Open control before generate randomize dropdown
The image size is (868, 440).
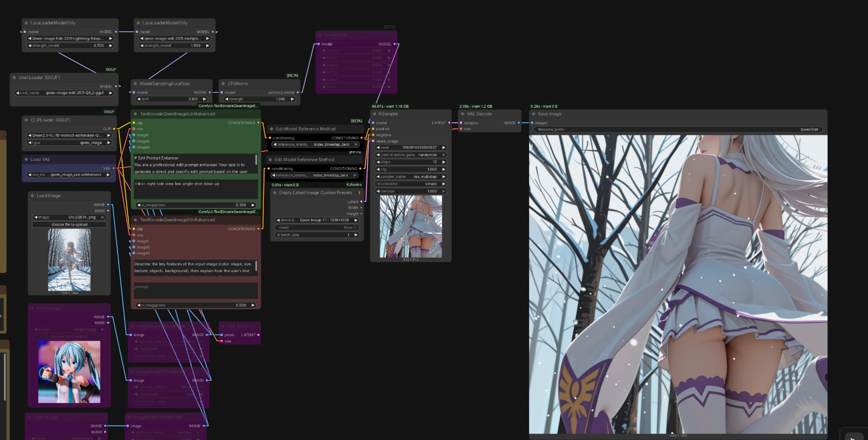pyautogui.click(x=411, y=155)
